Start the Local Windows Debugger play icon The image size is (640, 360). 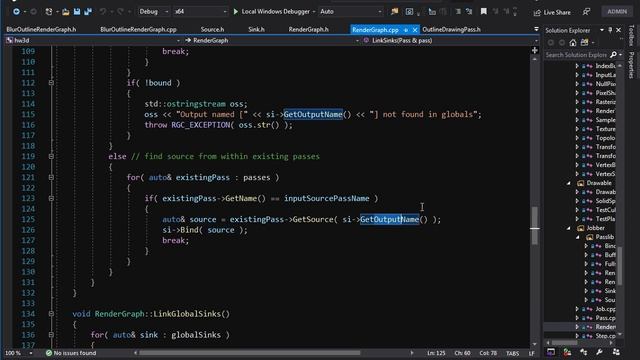[236, 11]
